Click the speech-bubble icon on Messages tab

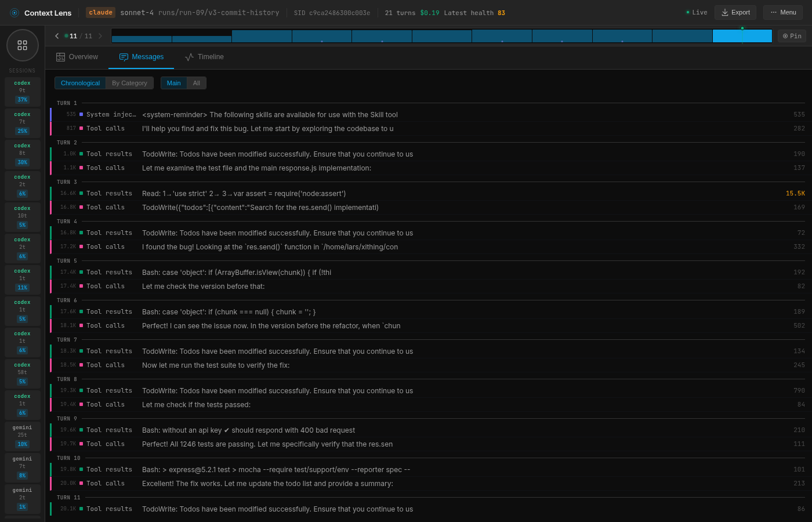point(124,56)
